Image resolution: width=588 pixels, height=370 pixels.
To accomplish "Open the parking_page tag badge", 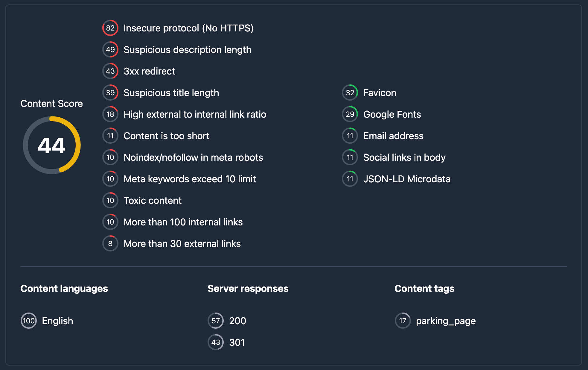I will [403, 321].
